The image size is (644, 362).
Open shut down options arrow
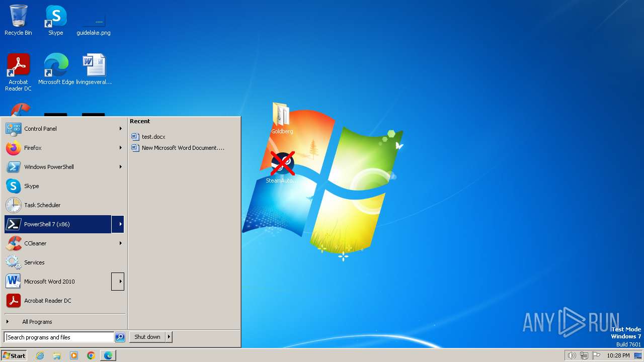click(169, 337)
